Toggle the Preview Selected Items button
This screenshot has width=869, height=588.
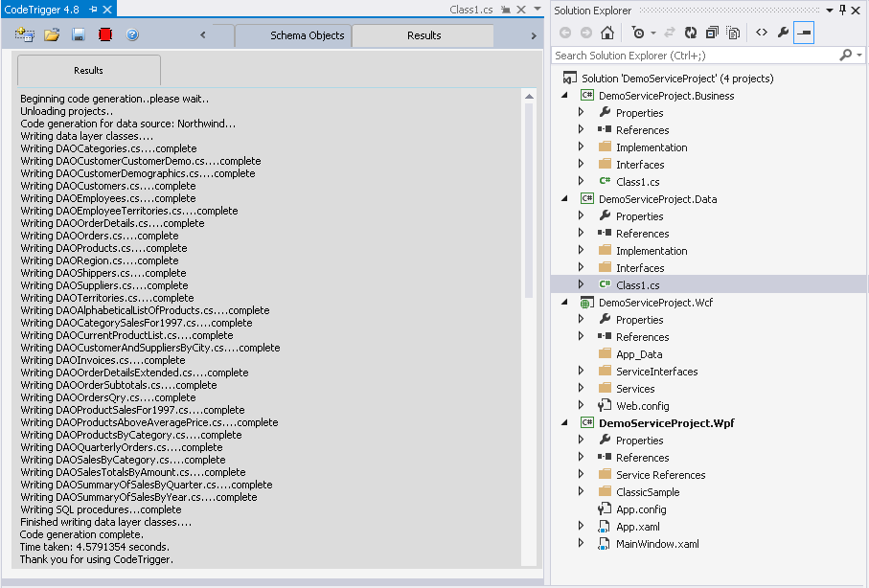coord(804,33)
